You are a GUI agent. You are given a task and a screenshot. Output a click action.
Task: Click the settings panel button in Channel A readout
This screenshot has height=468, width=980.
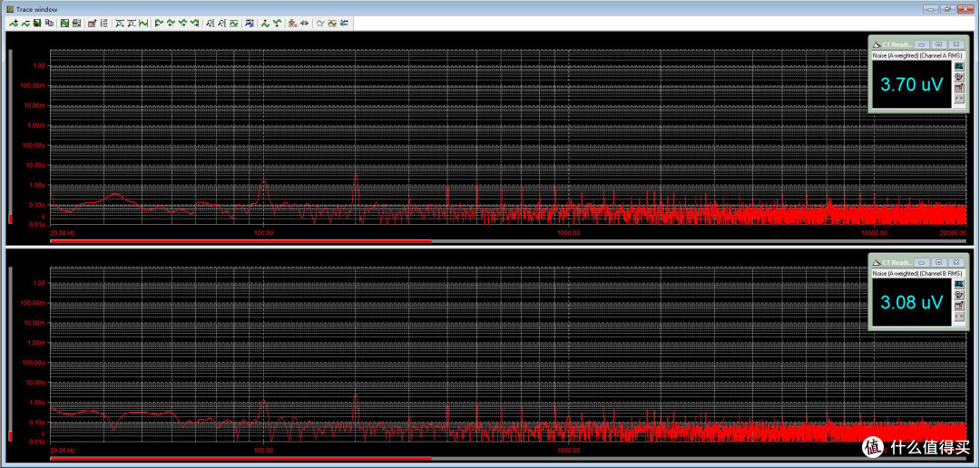[959, 87]
